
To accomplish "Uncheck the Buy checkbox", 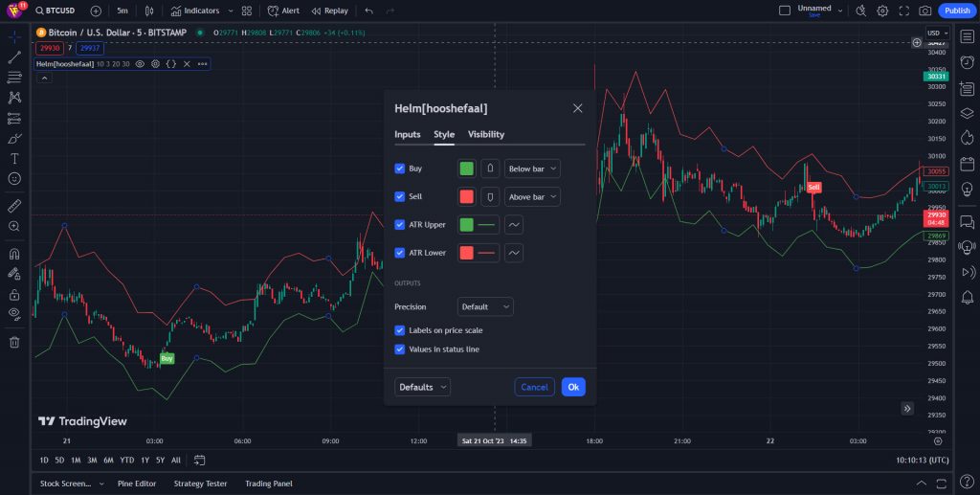I will 400,169.
